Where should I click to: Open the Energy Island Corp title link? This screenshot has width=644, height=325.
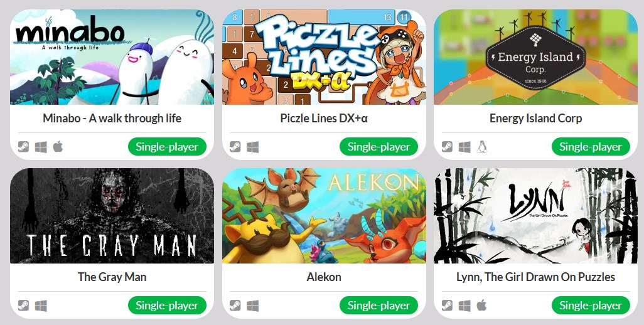pyautogui.click(x=535, y=118)
